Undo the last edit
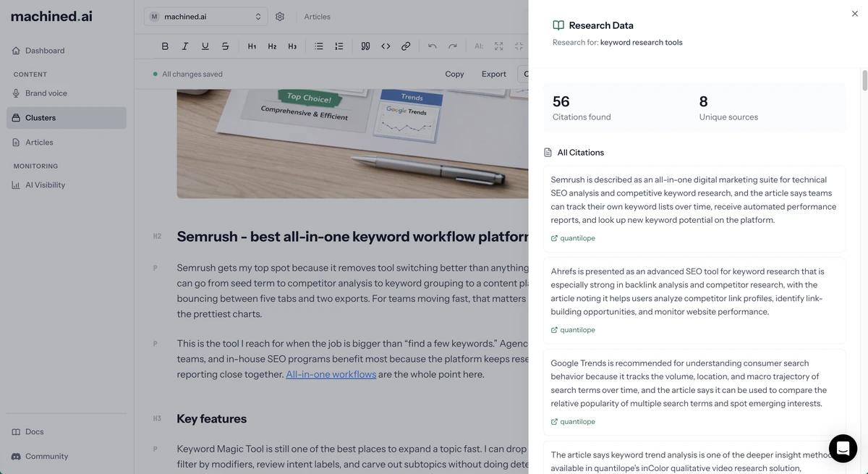This screenshot has width=868, height=474. [x=433, y=46]
